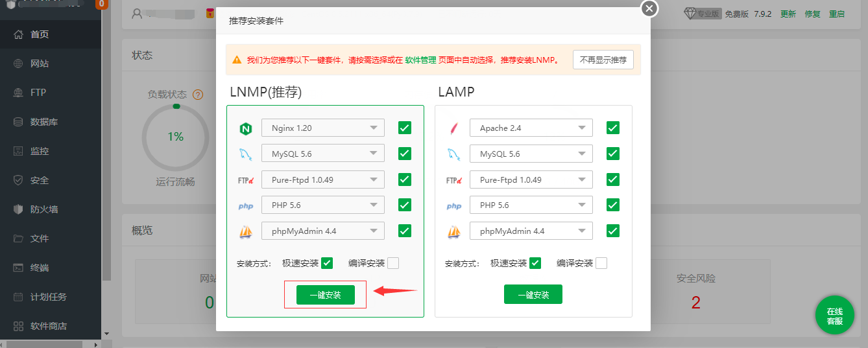Click the 不再显示推荐 button
This screenshot has width=868, height=348.
pyautogui.click(x=603, y=60)
